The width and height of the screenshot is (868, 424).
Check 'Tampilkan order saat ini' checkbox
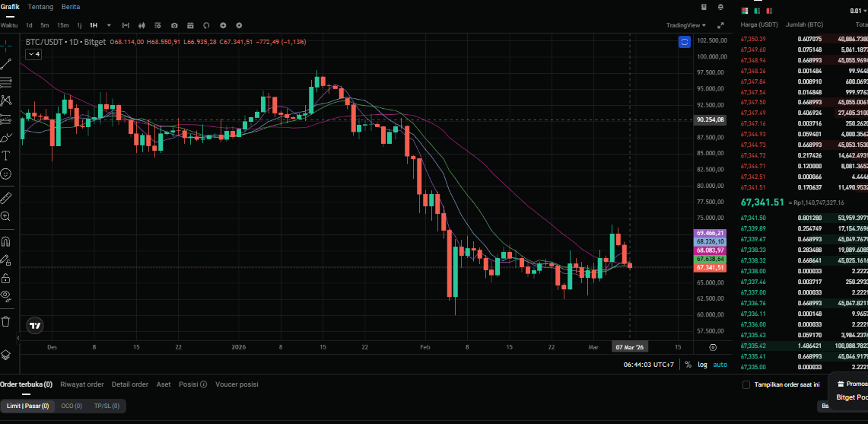pos(746,384)
